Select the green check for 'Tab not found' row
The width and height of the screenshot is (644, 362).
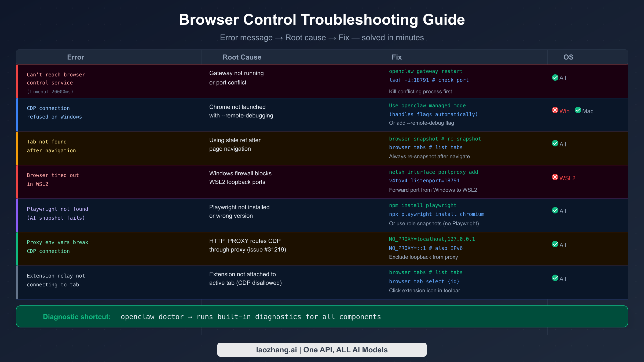point(555,144)
